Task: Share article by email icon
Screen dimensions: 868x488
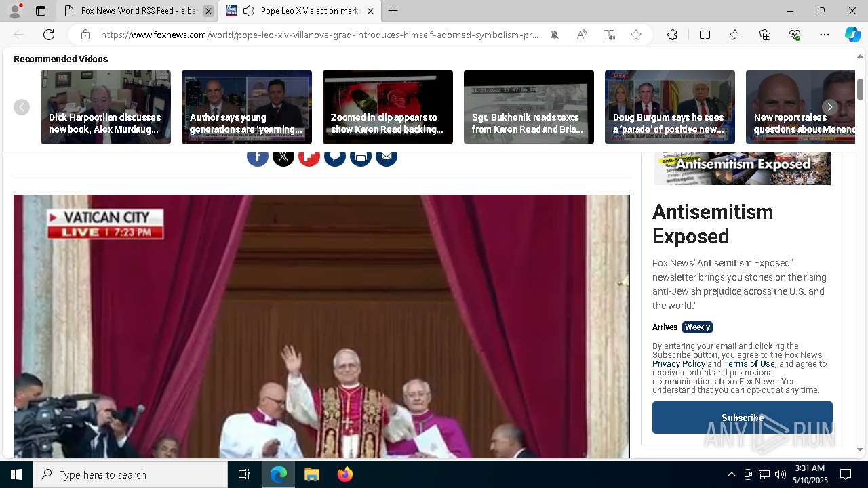Action: click(x=387, y=157)
